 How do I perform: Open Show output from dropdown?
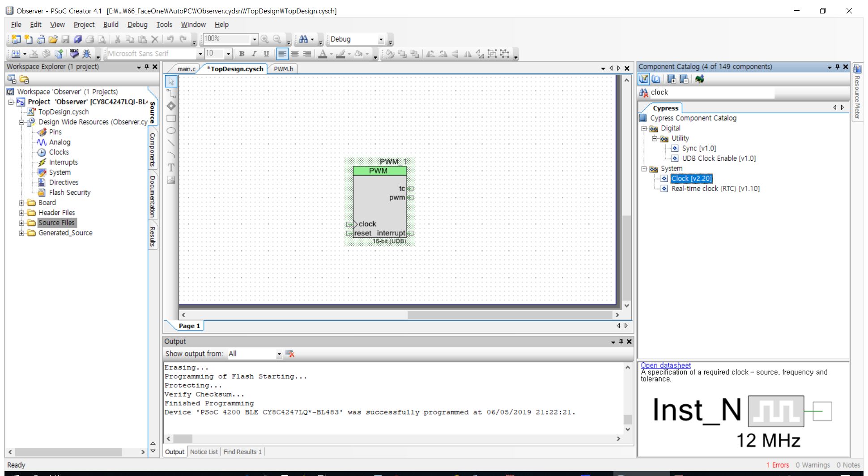point(279,354)
